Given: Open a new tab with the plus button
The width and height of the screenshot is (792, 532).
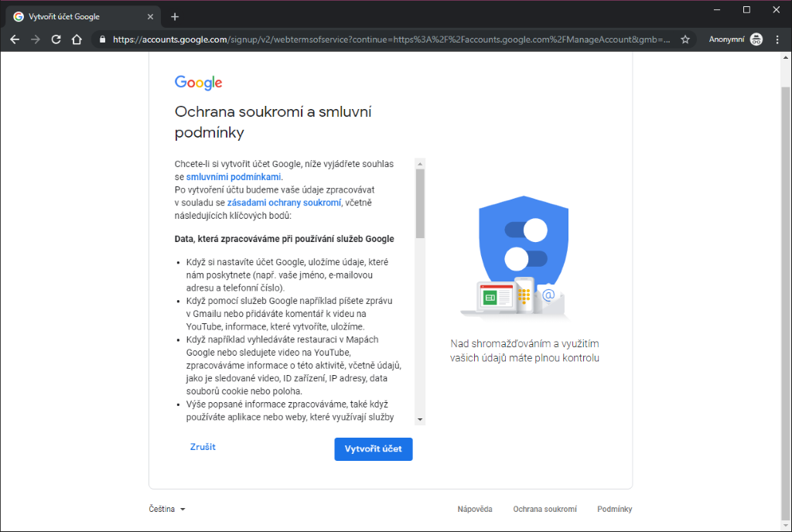Looking at the screenshot, I should click(175, 17).
